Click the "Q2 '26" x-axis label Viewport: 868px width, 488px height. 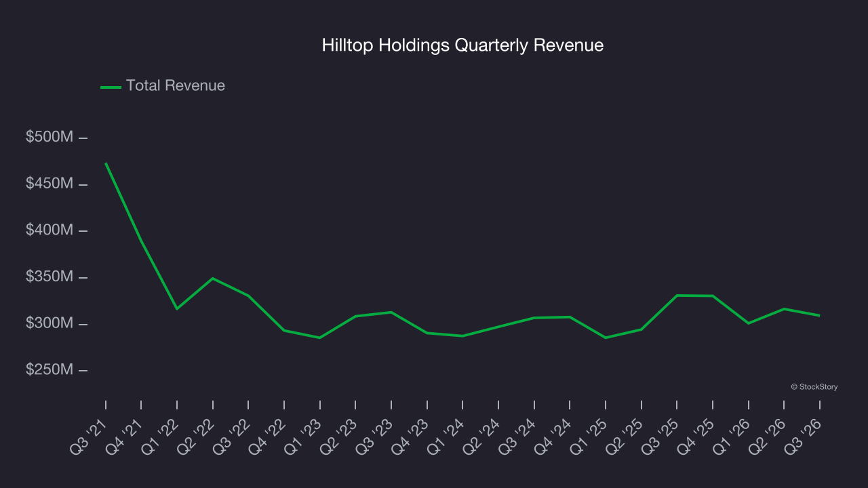click(768, 435)
